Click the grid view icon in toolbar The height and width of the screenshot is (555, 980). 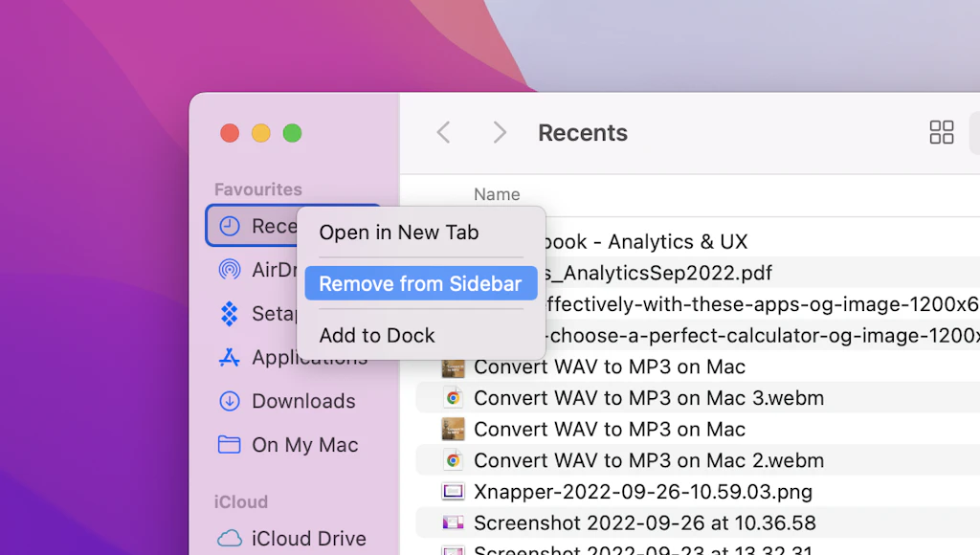point(941,132)
